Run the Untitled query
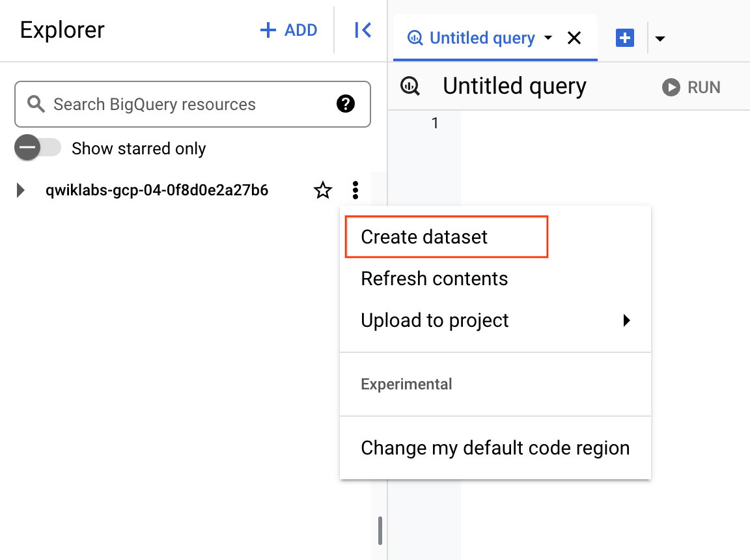This screenshot has height=560, width=750. [x=691, y=87]
